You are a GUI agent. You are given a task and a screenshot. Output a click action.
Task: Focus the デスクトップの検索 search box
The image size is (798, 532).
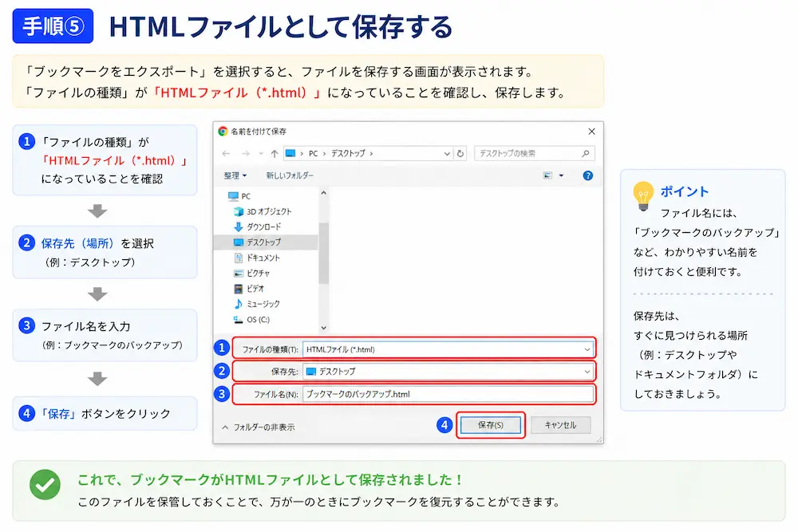click(535, 153)
